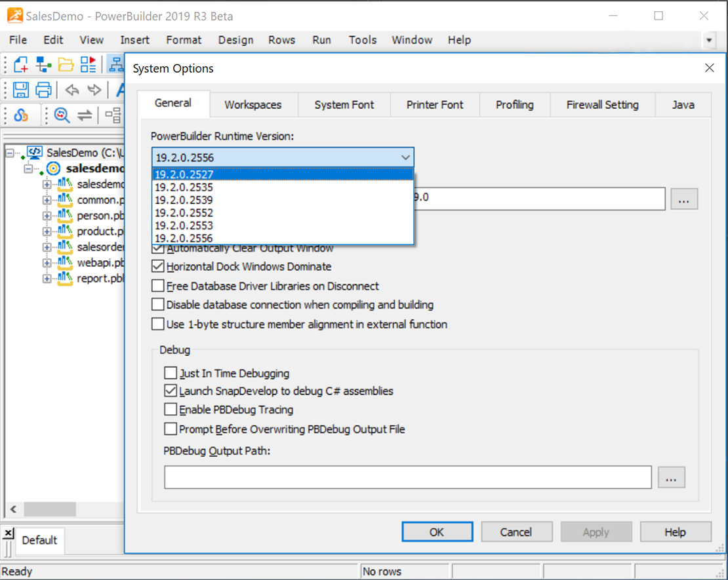Click the New object toolbar icon
Image resolution: width=728 pixels, height=580 pixels.
click(20, 64)
